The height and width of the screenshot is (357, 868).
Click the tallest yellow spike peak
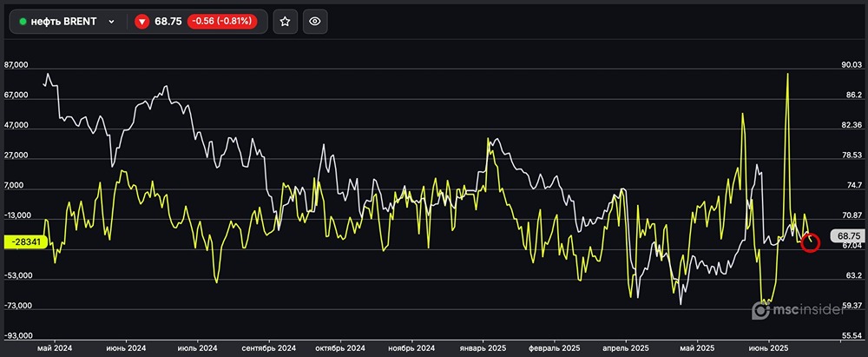pyautogui.click(x=787, y=75)
